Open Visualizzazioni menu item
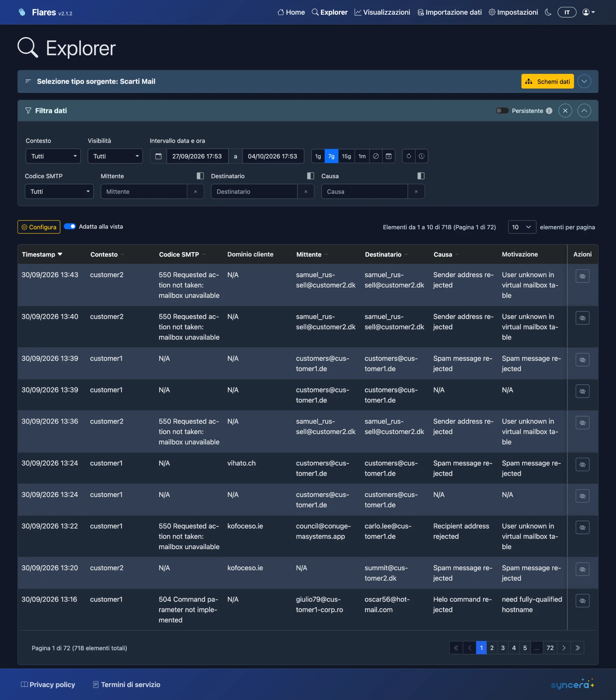This screenshot has width=616, height=700. [x=382, y=12]
